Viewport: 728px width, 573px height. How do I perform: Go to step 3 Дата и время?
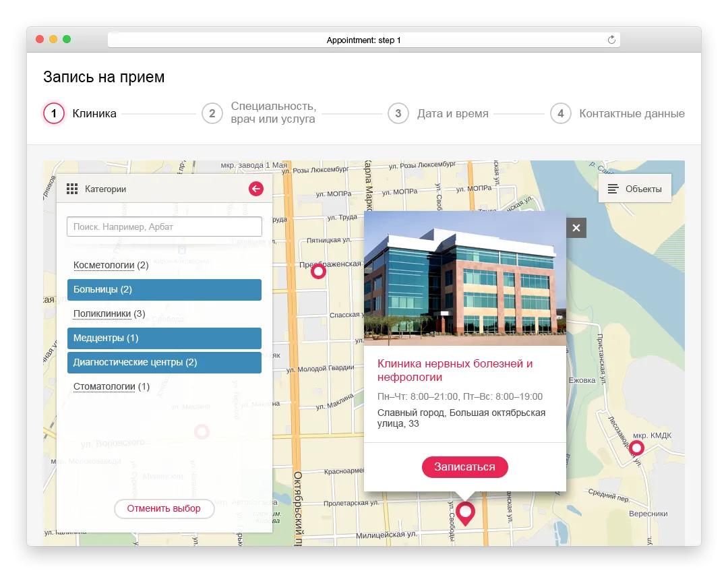point(438,113)
